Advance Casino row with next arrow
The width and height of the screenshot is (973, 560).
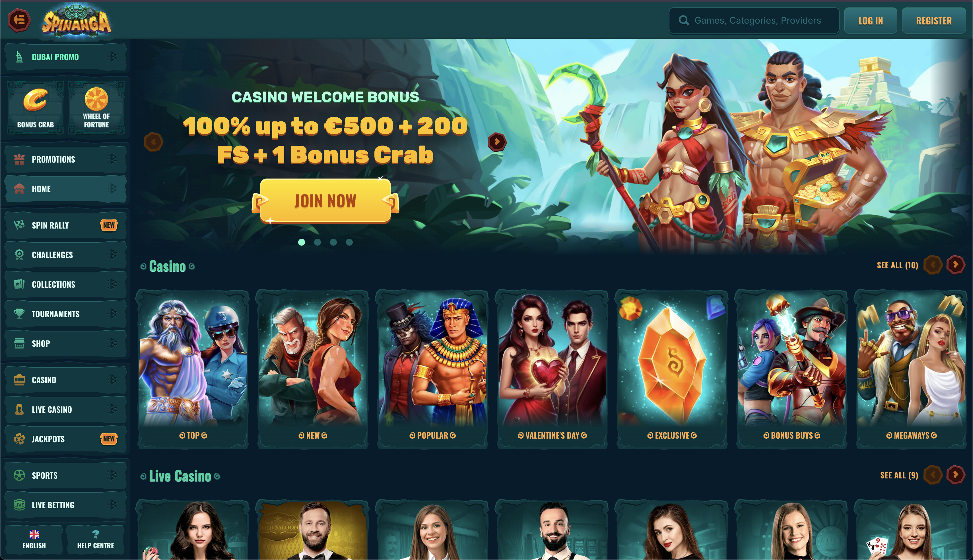955,265
